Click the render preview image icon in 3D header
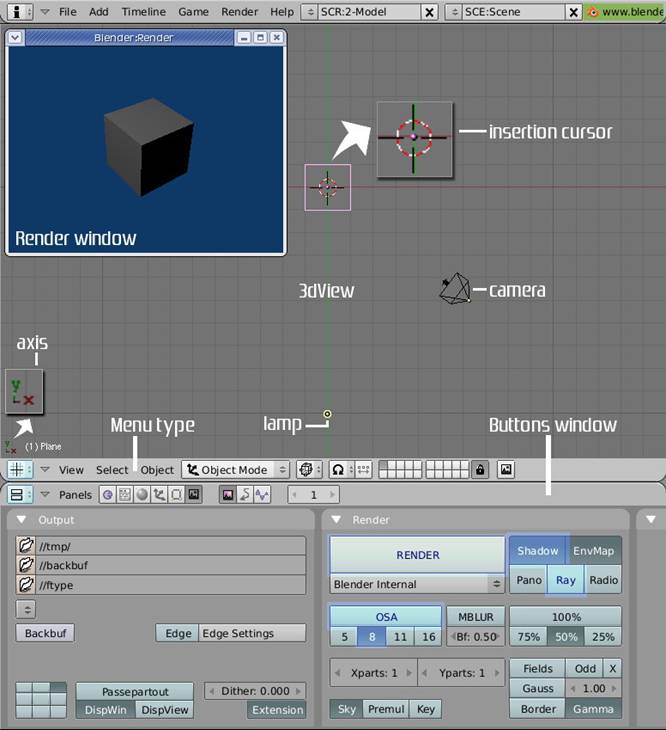 506,469
